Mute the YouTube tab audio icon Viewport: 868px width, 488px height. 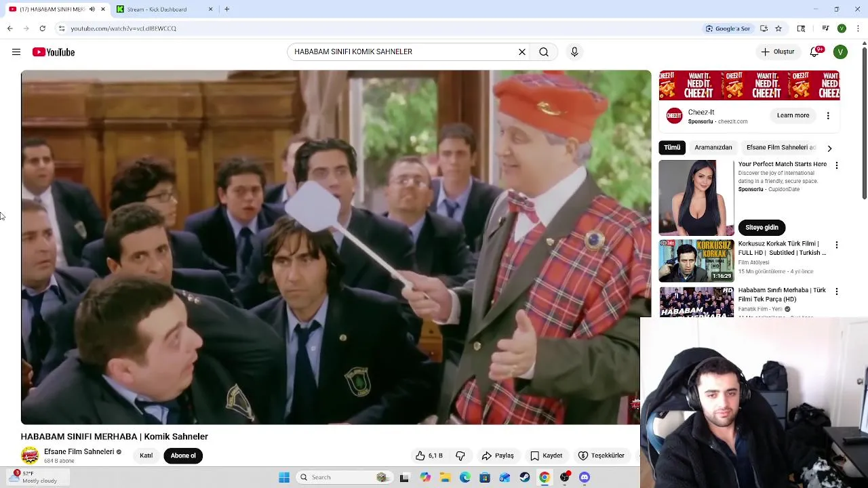tap(92, 9)
